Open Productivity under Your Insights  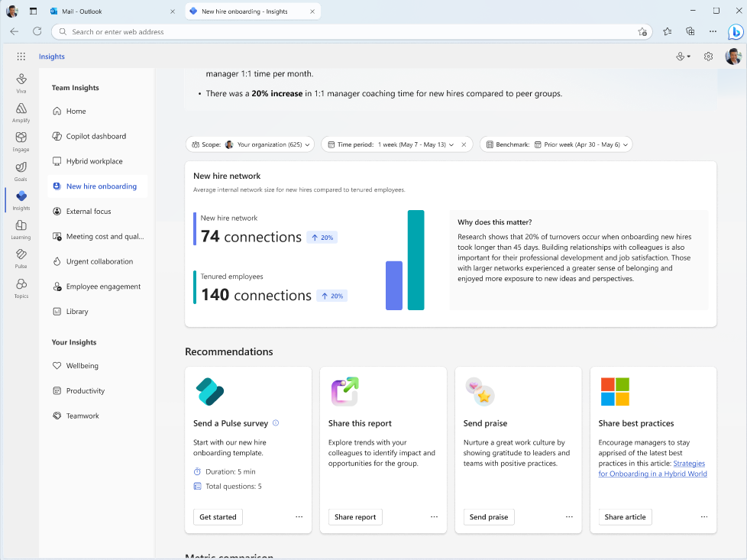[x=98, y=391]
